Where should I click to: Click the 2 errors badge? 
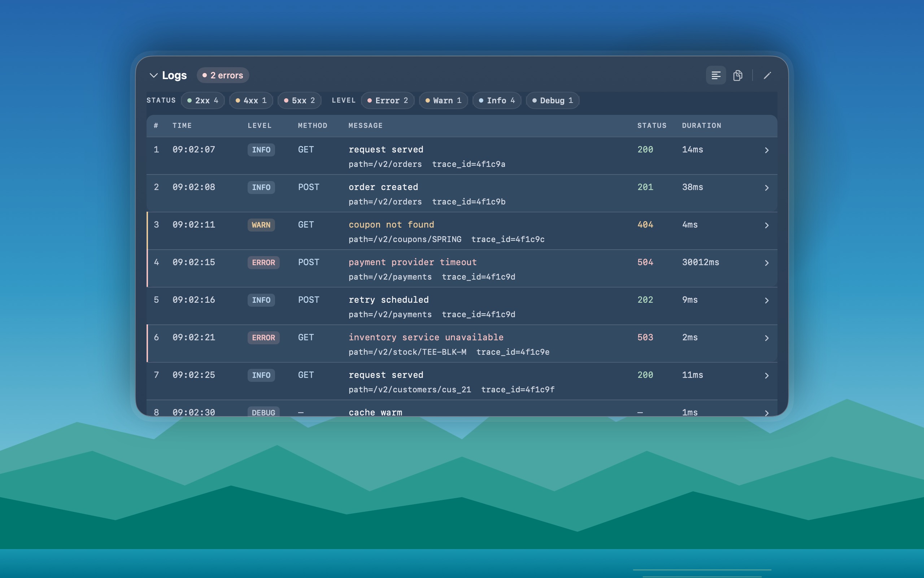click(x=223, y=75)
